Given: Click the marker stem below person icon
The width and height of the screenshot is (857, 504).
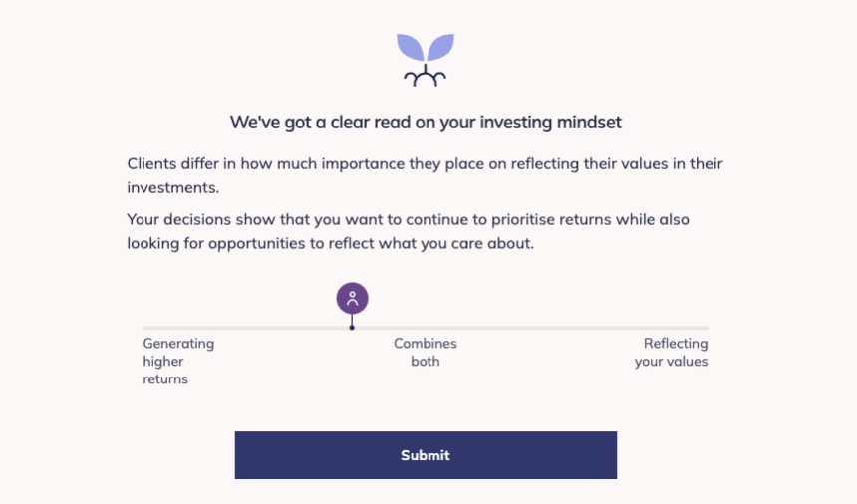Looking at the screenshot, I should coord(352,320).
